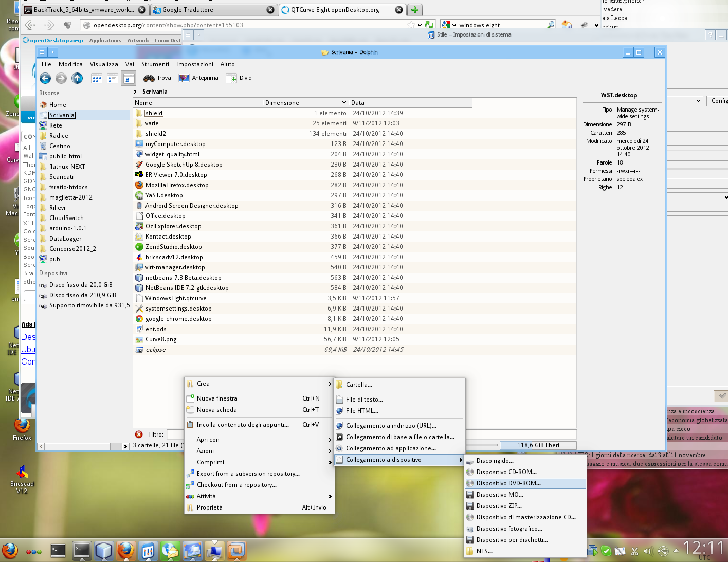Click Dividi split view button

pyautogui.click(x=240, y=78)
